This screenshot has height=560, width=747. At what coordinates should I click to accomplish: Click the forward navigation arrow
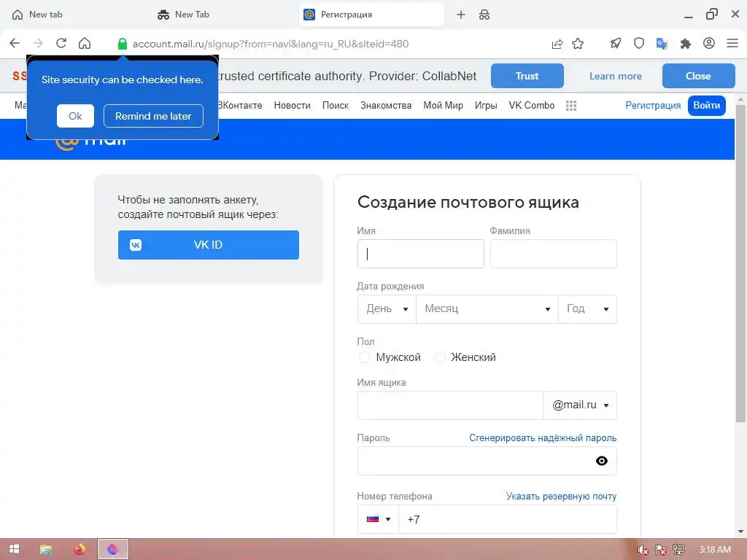click(38, 43)
